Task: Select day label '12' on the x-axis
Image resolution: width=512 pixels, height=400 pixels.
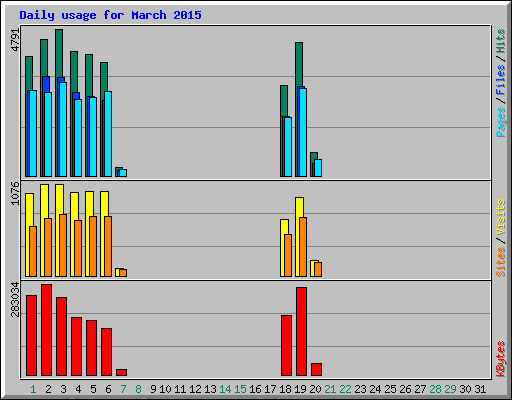Action: (x=195, y=389)
